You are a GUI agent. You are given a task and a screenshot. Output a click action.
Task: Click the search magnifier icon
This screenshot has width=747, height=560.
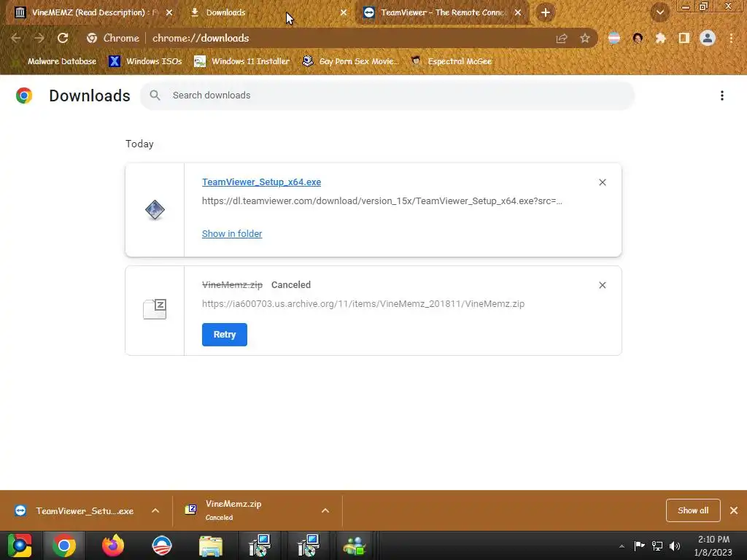coord(155,96)
